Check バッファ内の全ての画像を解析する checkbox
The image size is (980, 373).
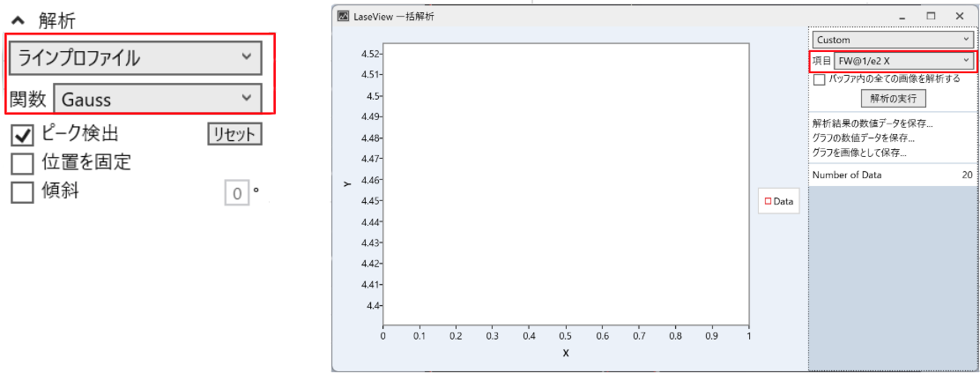(820, 79)
